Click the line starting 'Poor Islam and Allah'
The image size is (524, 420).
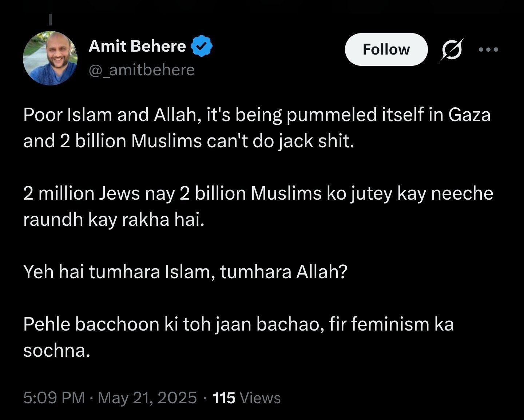[x=257, y=115]
